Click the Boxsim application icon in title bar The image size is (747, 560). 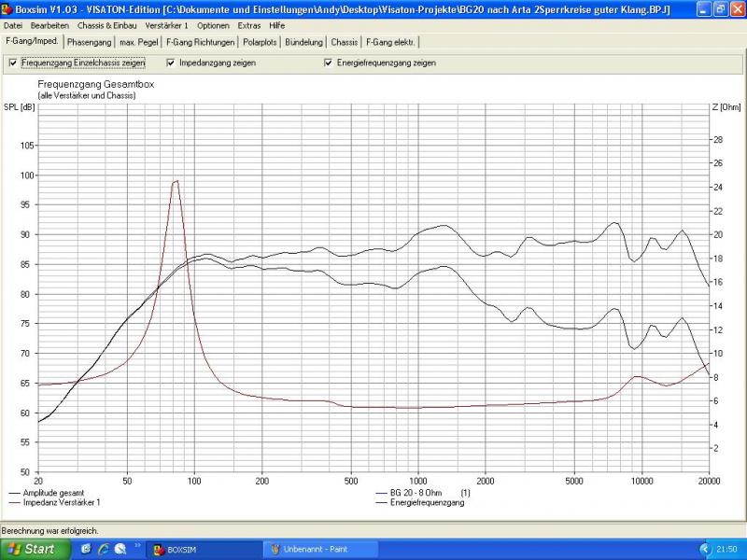click(7, 8)
